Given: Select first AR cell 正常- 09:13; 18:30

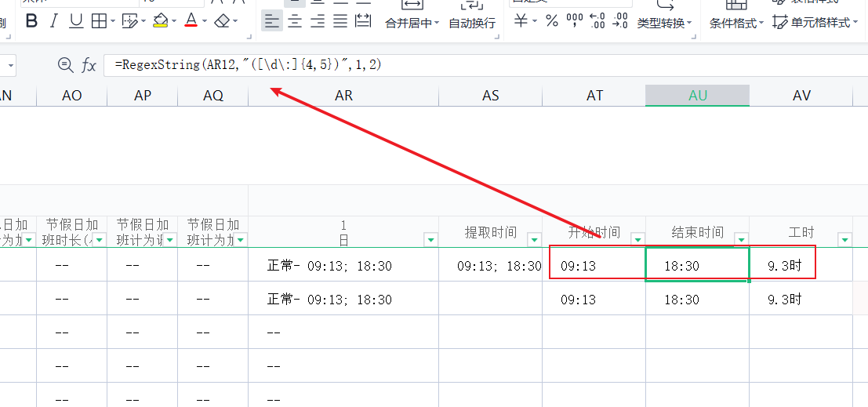Looking at the screenshot, I should coord(343,265).
